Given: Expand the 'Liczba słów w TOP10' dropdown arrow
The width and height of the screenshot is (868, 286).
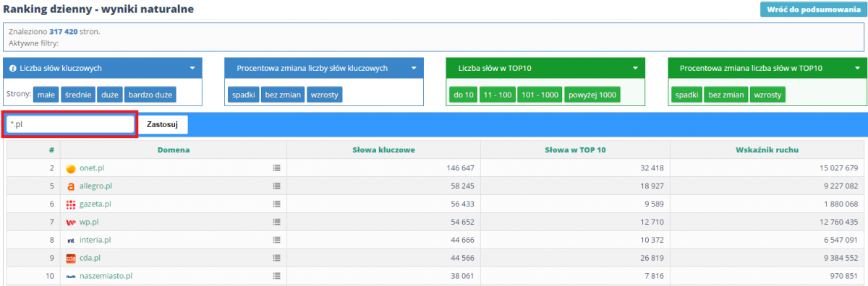Looking at the screenshot, I should [x=635, y=69].
